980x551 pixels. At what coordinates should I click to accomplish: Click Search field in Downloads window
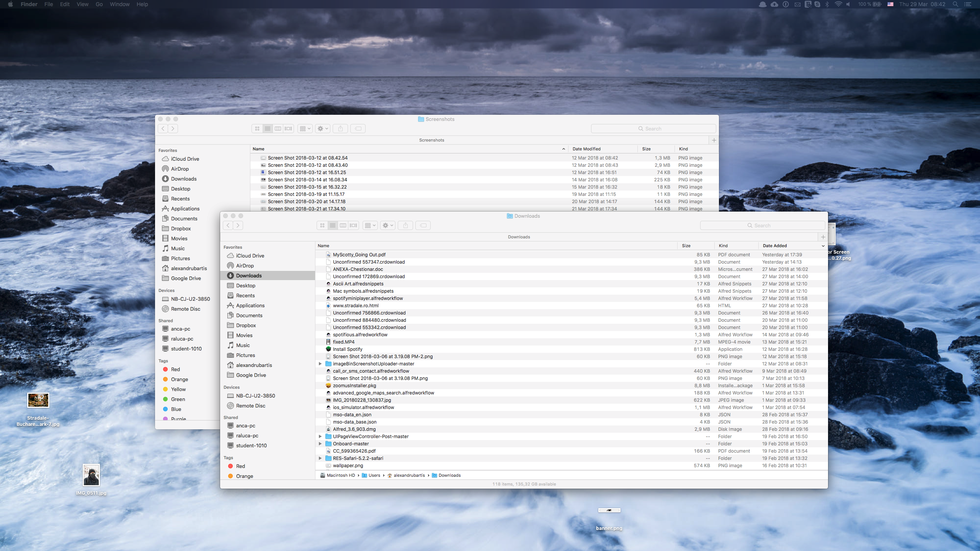coord(762,225)
